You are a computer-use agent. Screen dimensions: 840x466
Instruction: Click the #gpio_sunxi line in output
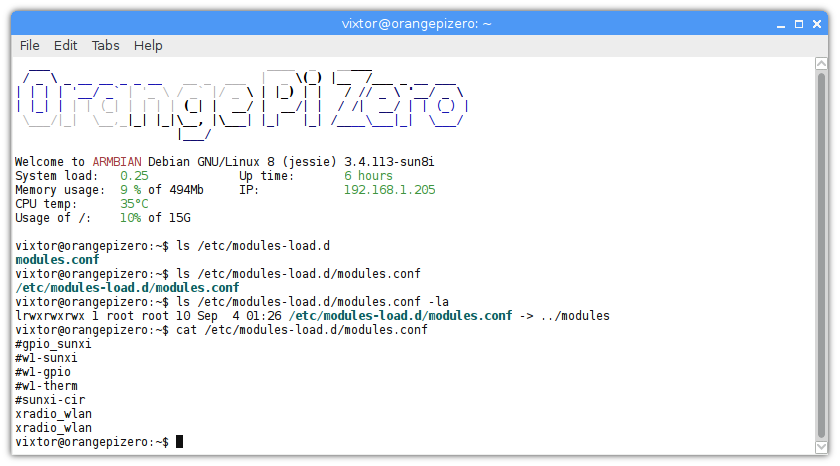(53, 344)
